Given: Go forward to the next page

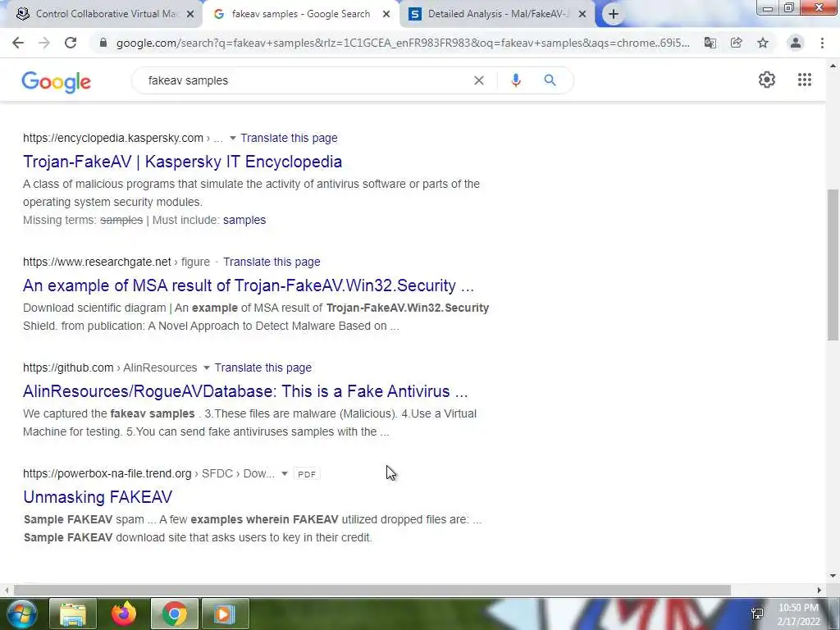Looking at the screenshot, I should point(44,43).
